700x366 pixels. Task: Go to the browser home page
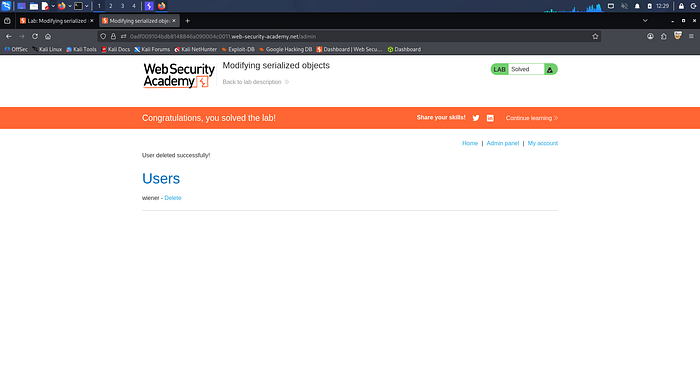coord(48,36)
